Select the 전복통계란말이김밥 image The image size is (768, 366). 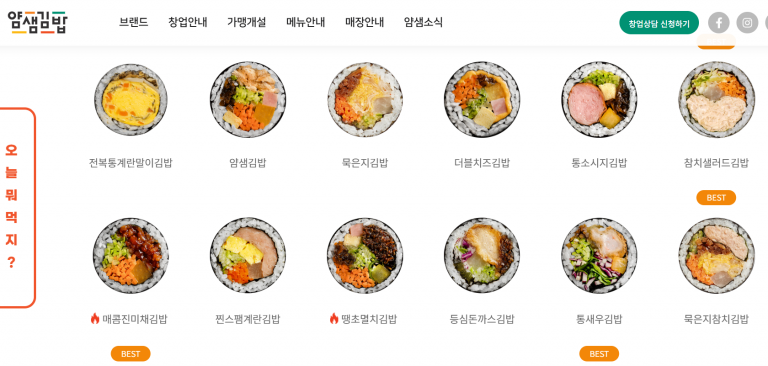[x=130, y=100]
